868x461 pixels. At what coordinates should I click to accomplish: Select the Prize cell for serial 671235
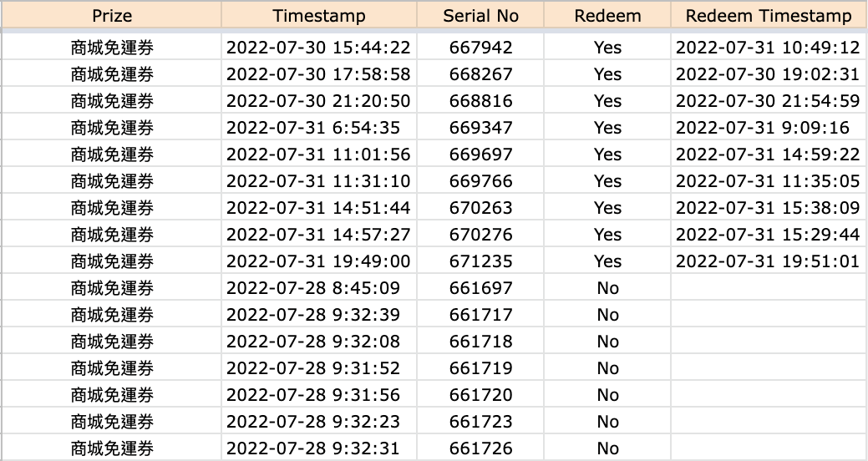pyautogui.click(x=112, y=261)
